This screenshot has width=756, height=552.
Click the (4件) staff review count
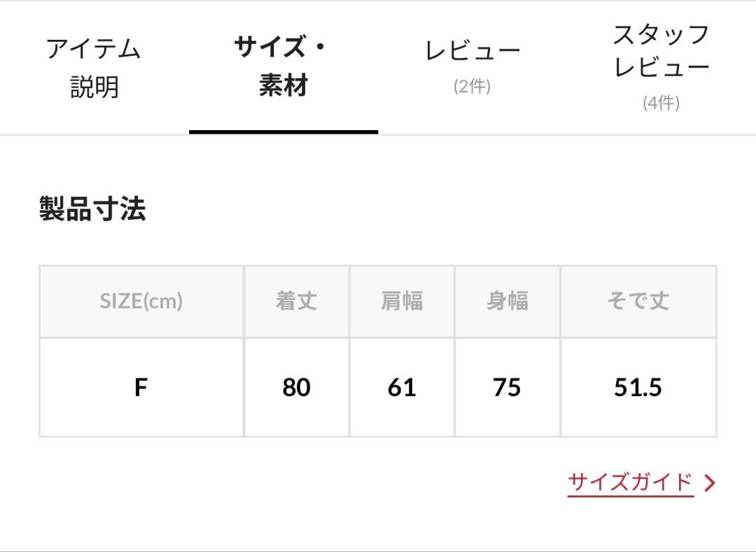coord(661,103)
